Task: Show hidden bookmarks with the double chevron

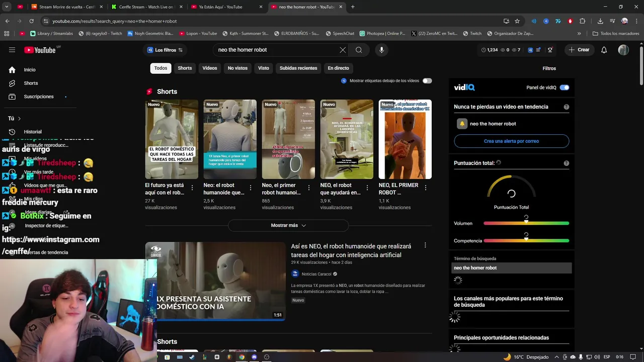Action: (x=579, y=34)
